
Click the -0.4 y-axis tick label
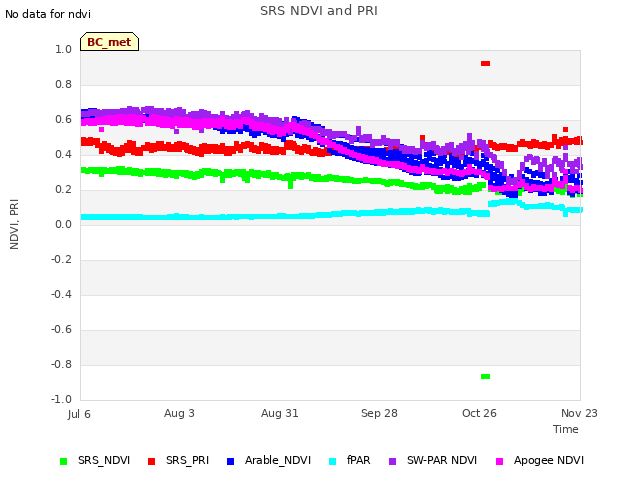(61, 294)
